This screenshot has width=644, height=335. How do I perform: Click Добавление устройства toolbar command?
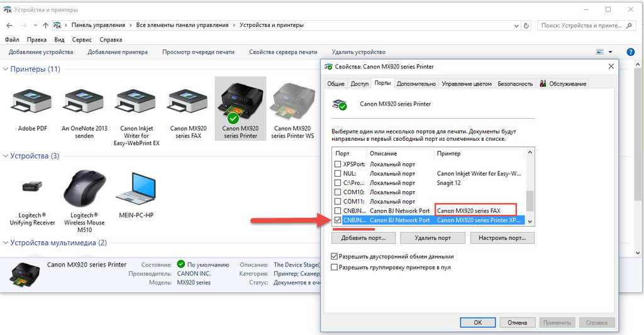click(41, 52)
